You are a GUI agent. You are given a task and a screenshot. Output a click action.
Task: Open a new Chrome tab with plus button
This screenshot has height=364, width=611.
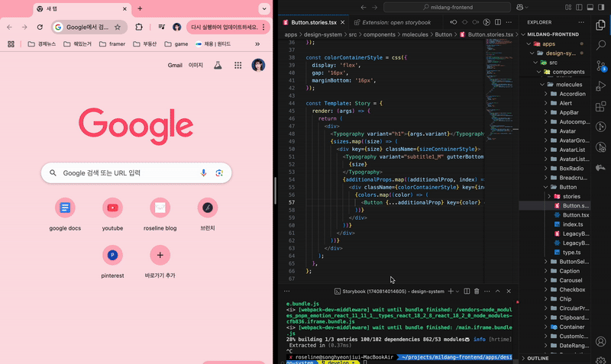(140, 8)
